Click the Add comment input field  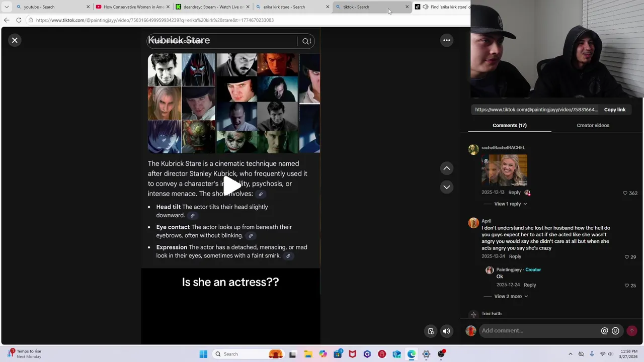pyautogui.click(x=539, y=330)
